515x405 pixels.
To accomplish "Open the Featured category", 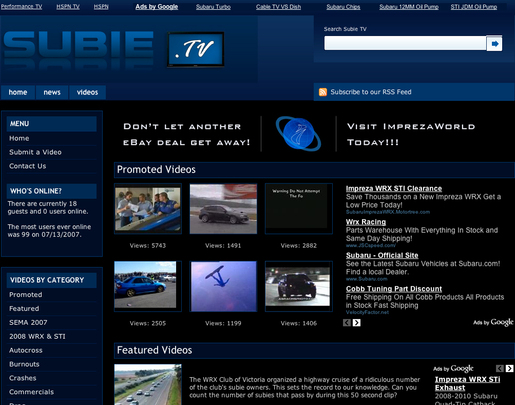I will [24, 309].
